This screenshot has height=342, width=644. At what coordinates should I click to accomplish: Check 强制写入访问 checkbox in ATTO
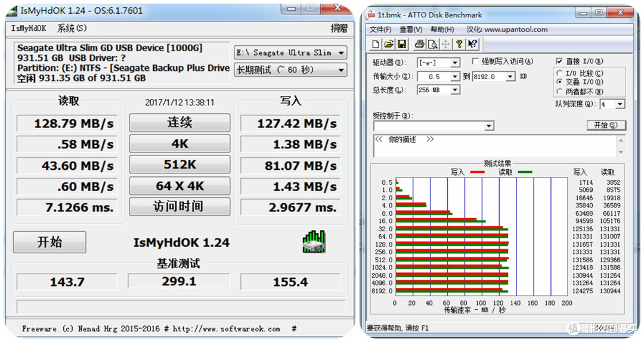[475, 61]
